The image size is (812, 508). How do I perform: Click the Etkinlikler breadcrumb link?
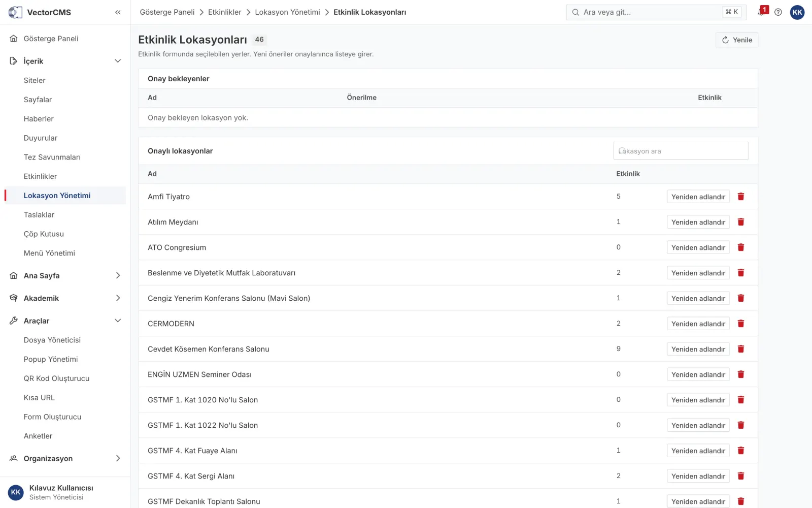click(x=224, y=12)
